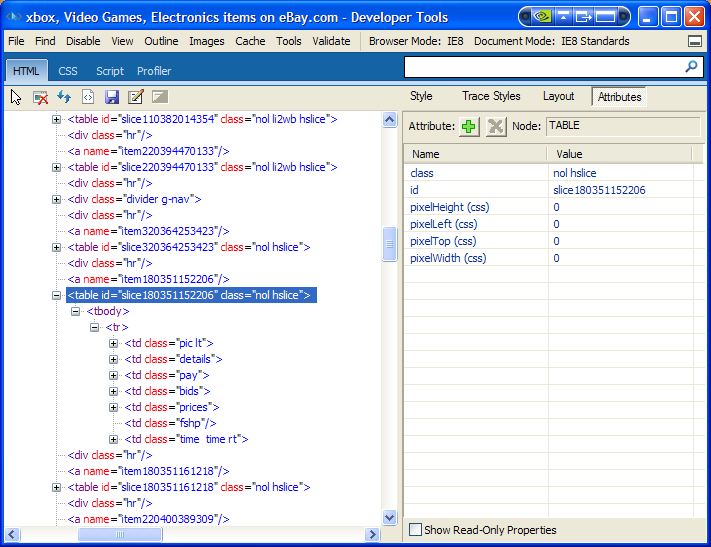Viewport: 711px width, 547px height.
Task: Click the HTML tree horizontal scrollbar thumb
Action: (120, 534)
